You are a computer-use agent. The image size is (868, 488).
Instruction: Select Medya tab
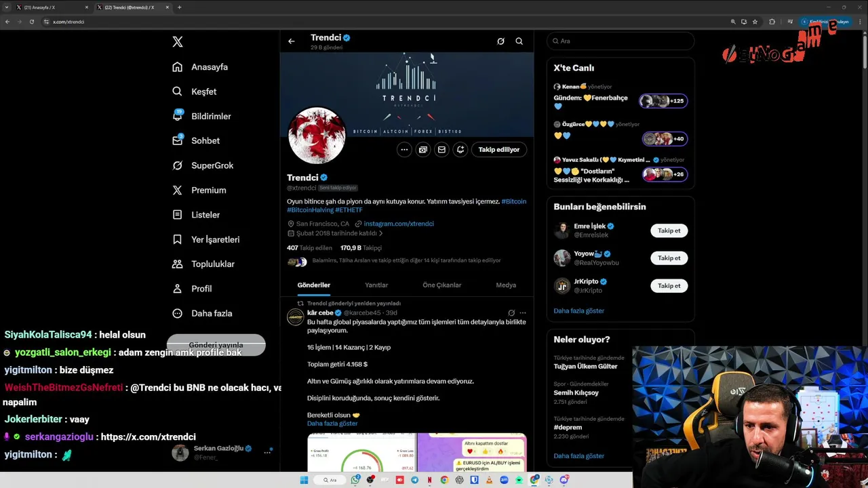click(x=506, y=285)
